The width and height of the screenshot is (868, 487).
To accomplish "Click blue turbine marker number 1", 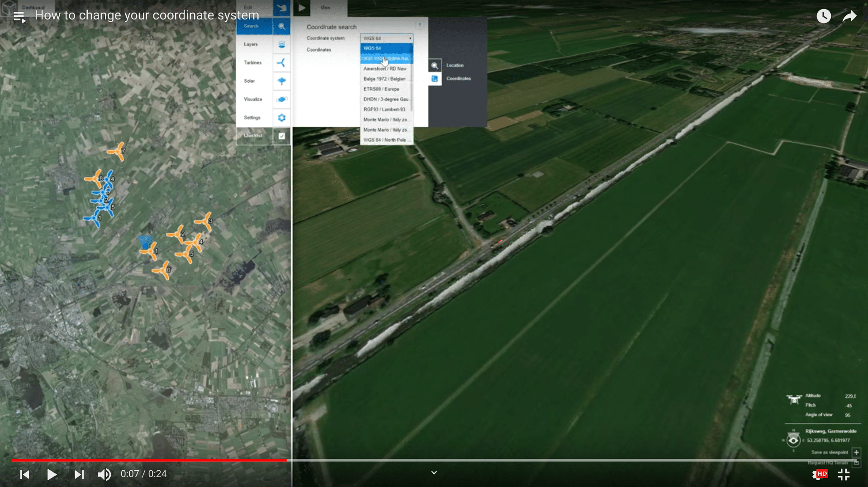I will (x=93, y=219).
